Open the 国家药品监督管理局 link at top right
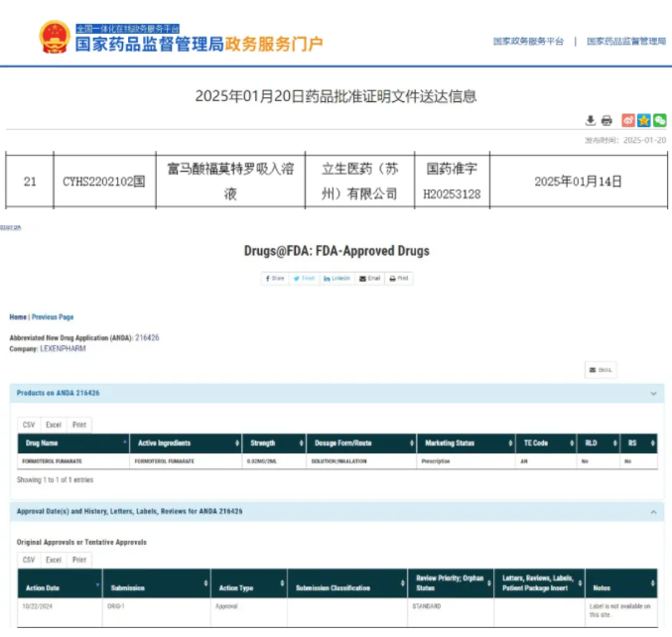672x637 pixels. click(626, 41)
